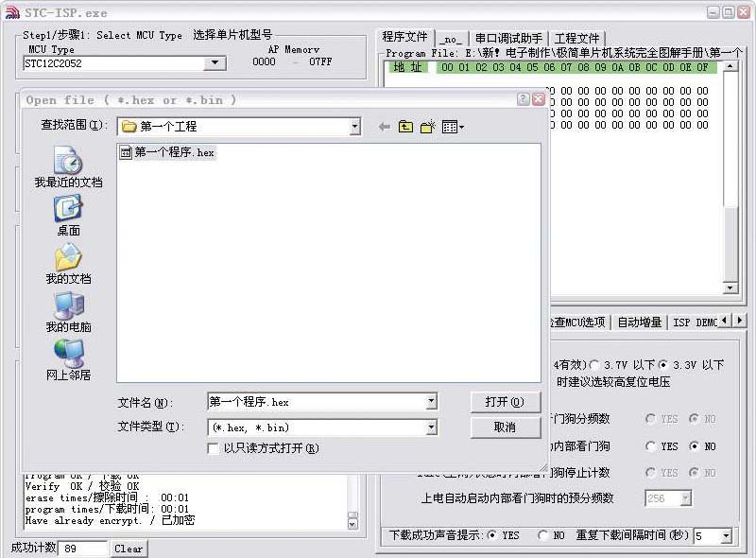Screen dimensions: 756x558
Task: Open the view menu icon in the file dialog
Action: pyautogui.click(x=453, y=127)
